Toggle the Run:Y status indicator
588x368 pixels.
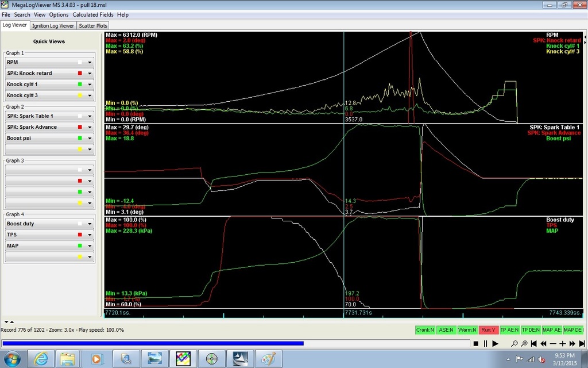point(488,330)
